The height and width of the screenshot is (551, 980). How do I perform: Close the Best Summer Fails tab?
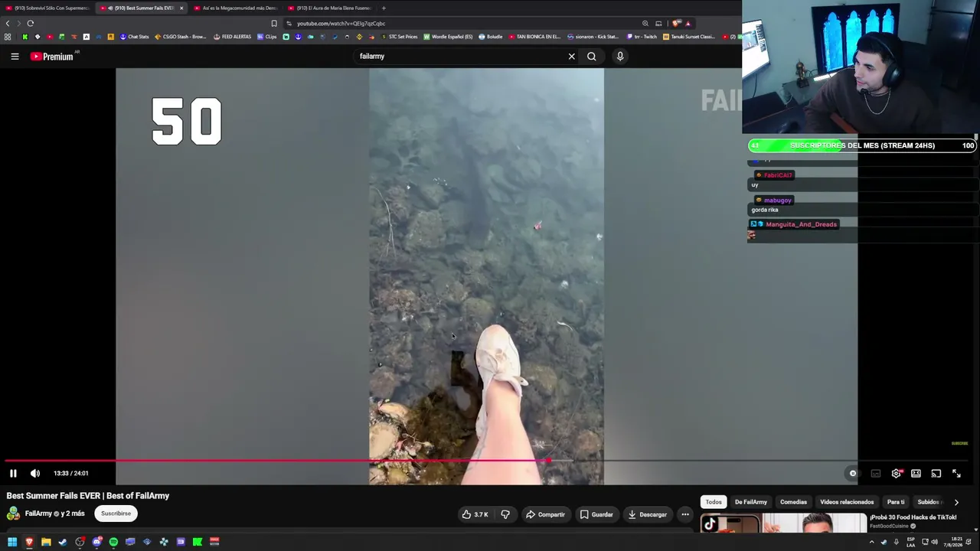pos(181,8)
